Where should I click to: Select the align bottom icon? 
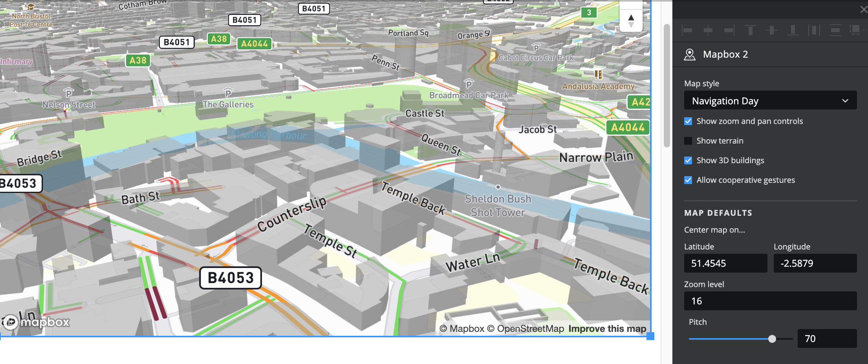793,30
